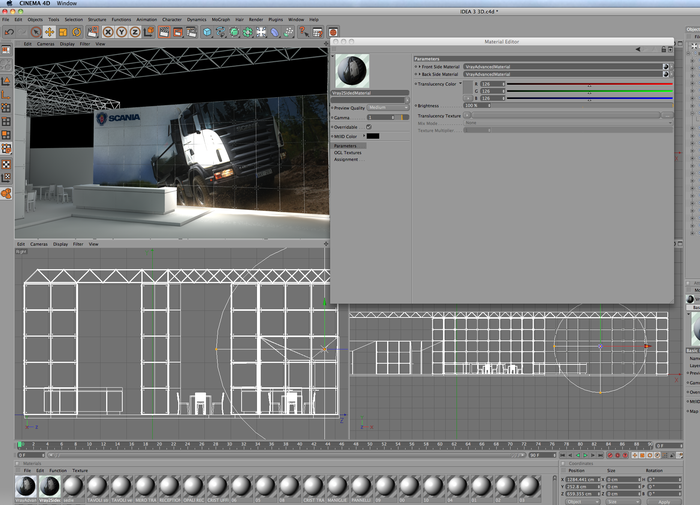Image resolution: width=700 pixels, height=505 pixels.
Task: Click the Apply button in Coordinates panel
Action: [664, 502]
